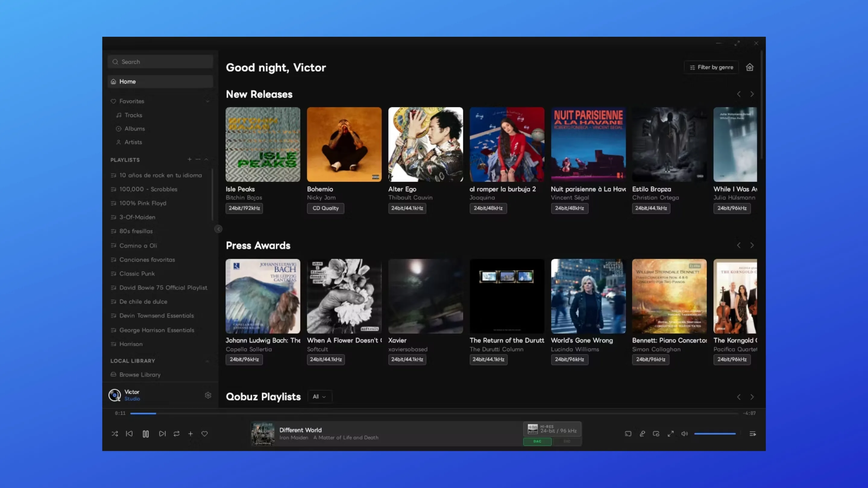Screen dimensions: 868x488
Task: Switch to mini player mode
Action: 656,434
